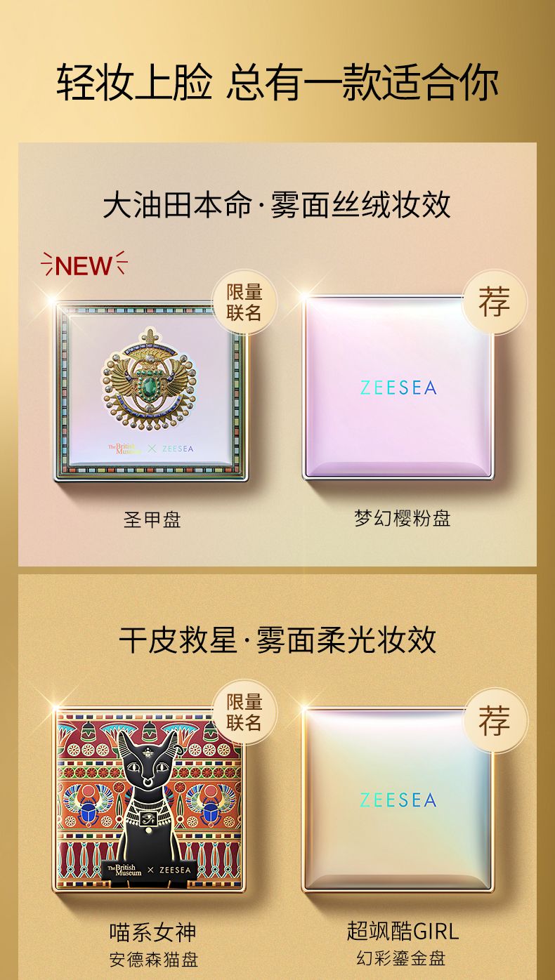
Task: Open the 幻彩鎏金盘 product name
Action: (400, 958)
